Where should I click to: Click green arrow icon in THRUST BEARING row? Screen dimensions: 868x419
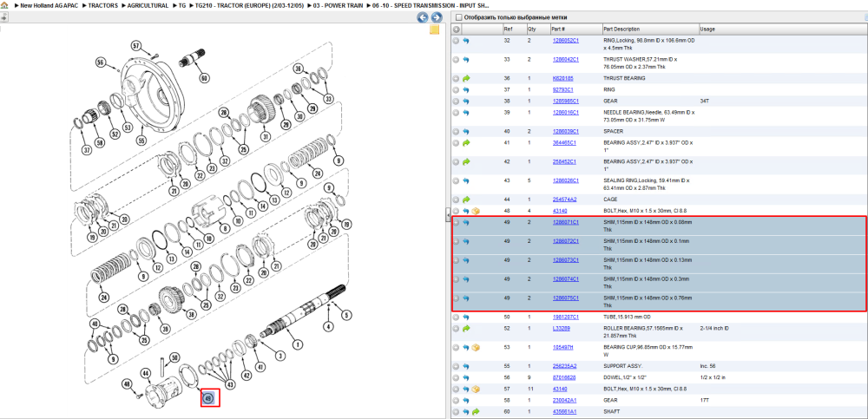click(466, 79)
